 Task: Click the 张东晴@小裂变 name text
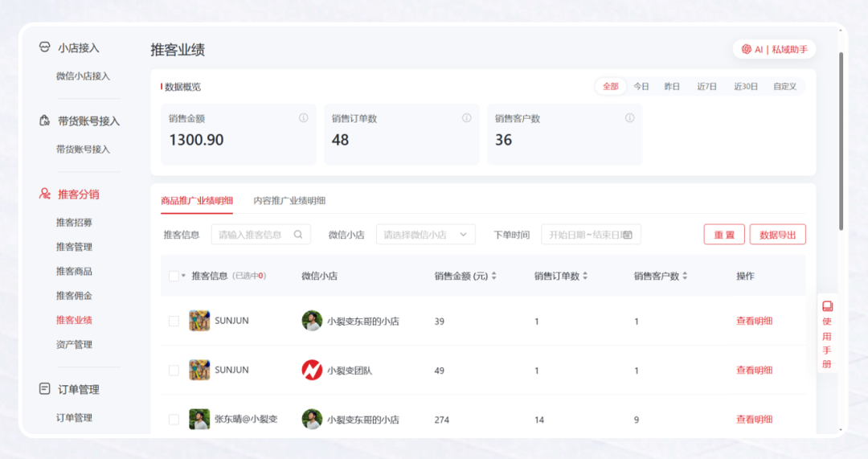click(246, 419)
